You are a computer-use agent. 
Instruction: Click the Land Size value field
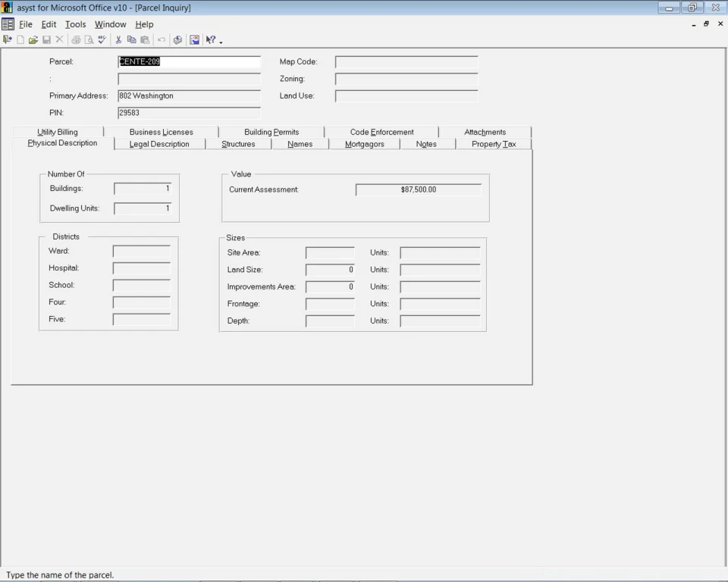pyautogui.click(x=330, y=270)
